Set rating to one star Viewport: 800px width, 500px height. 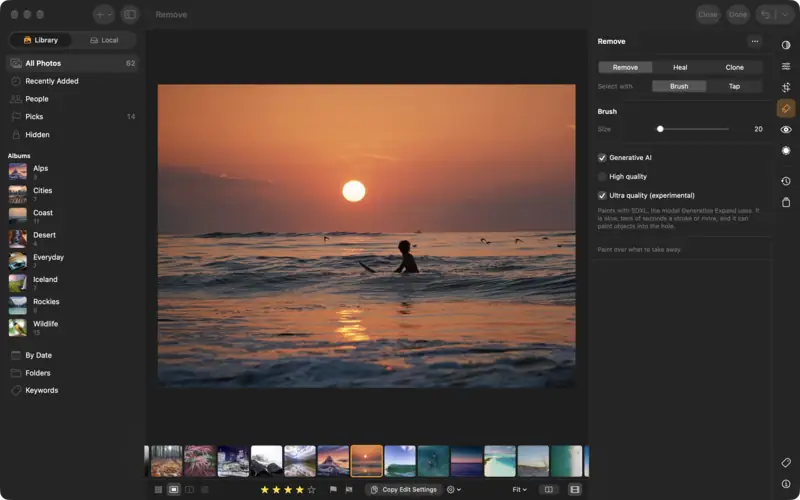click(265, 490)
